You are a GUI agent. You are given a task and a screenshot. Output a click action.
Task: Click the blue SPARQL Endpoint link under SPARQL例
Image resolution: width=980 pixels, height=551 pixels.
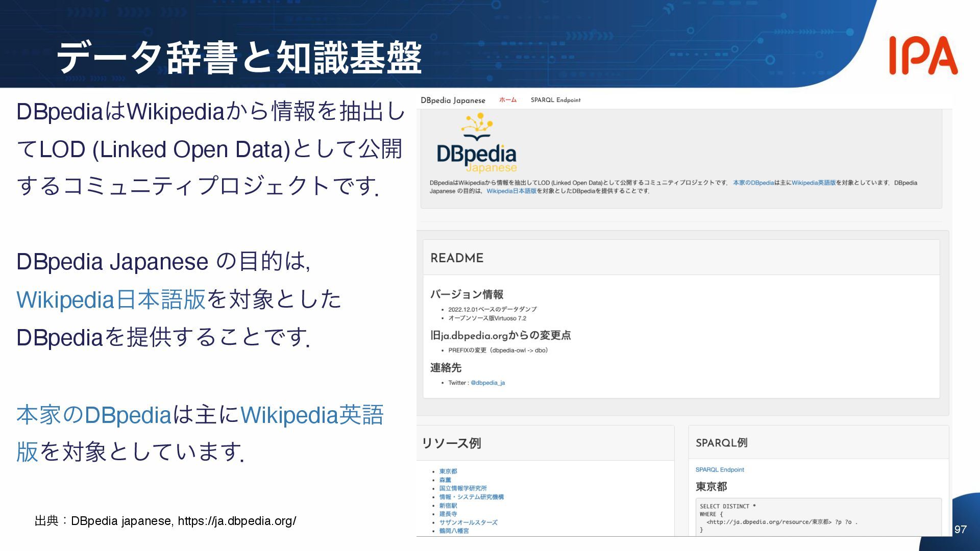coord(720,470)
